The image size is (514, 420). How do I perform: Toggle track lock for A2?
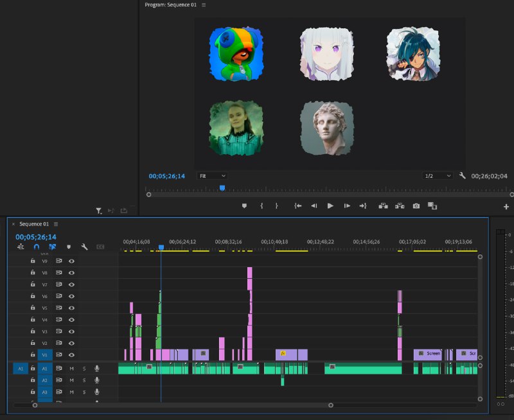[x=33, y=380]
